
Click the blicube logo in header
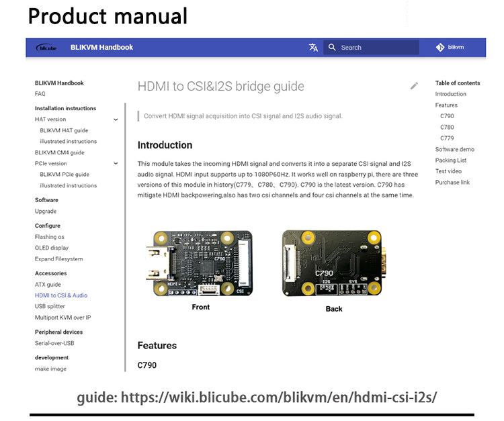coord(46,48)
